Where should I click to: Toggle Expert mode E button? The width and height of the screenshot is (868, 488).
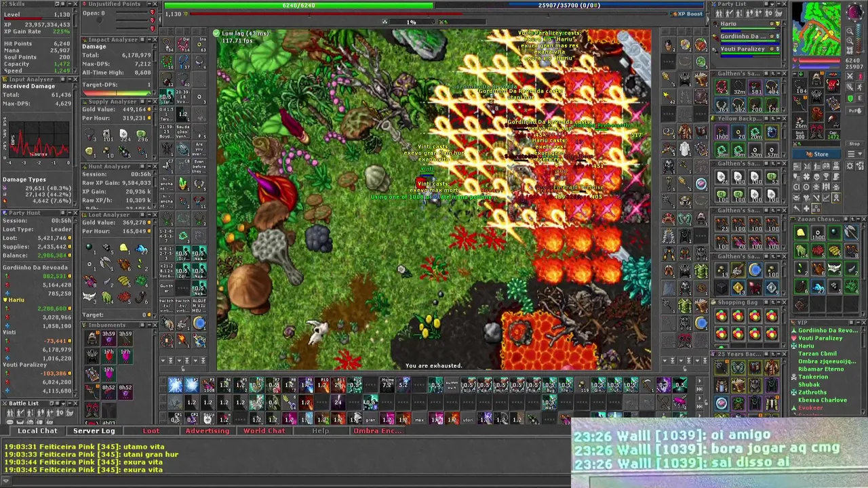[860, 98]
